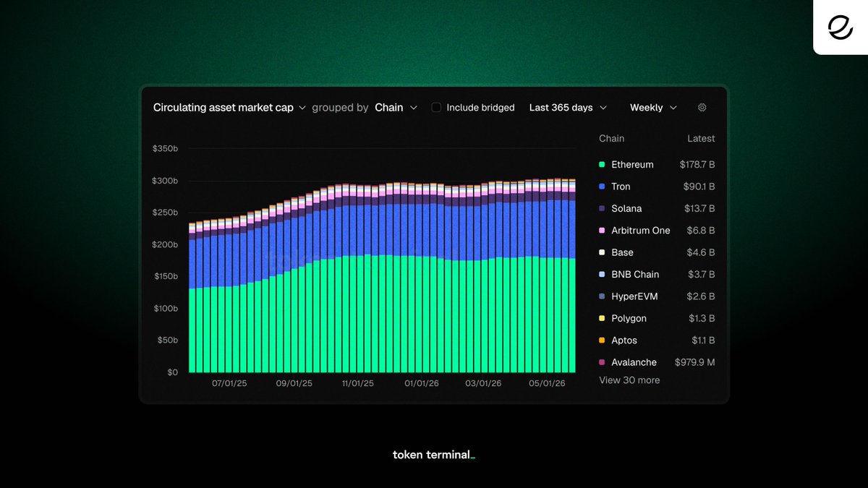Click the first bar of the chart
This screenshot has width=868, height=488.
(192, 298)
